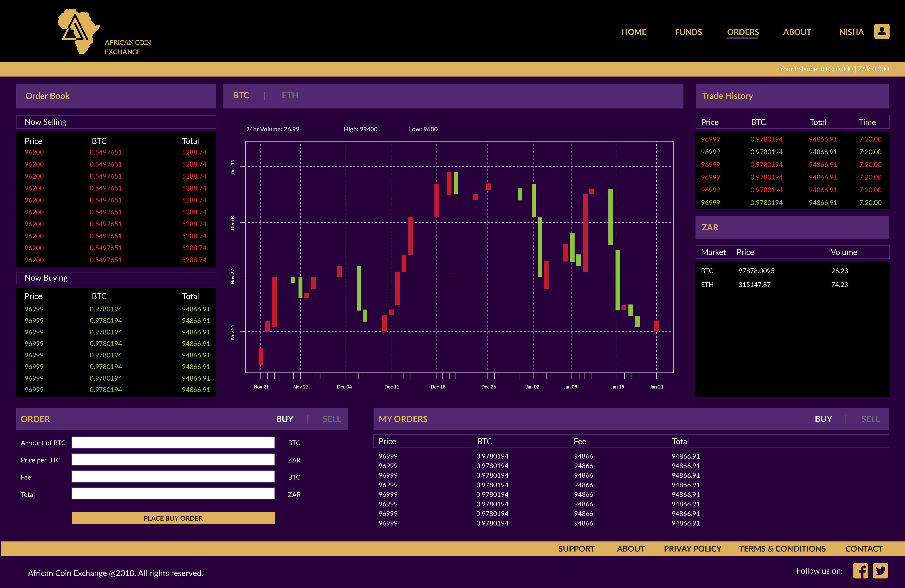Open the ABOUT page in top navigation
This screenshot has height=588, width=905.
(797, 32)
